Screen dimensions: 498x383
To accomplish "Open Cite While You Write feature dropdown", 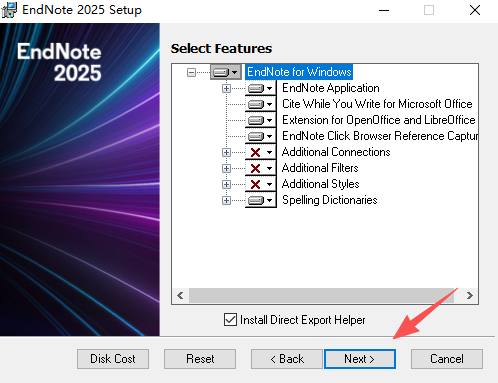I will pyautogui.click(x=261, y=104).
